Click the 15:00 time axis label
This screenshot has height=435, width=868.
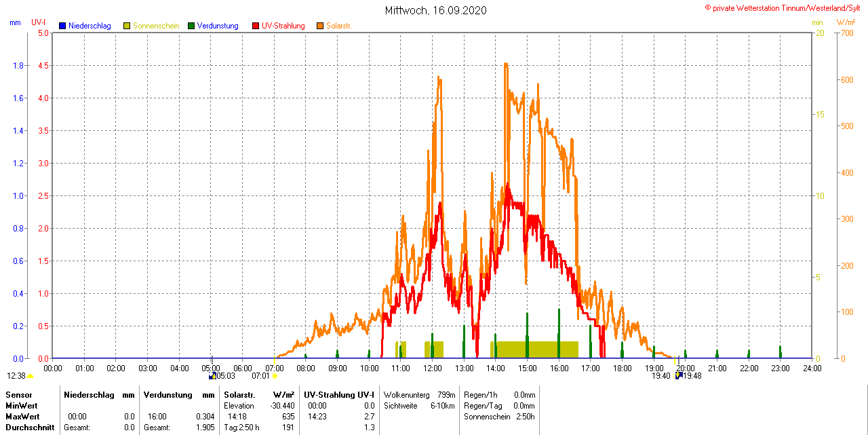tap(528, 368)
